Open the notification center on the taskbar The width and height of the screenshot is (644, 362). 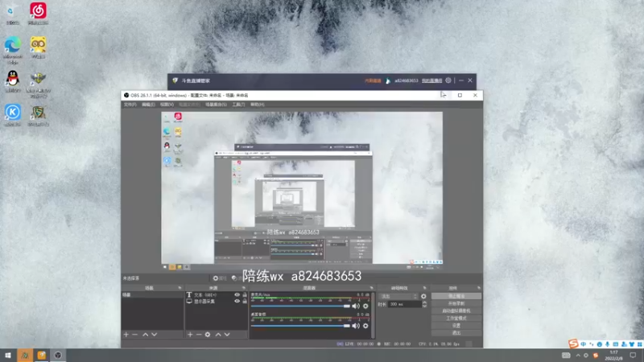tap(633, 356)
